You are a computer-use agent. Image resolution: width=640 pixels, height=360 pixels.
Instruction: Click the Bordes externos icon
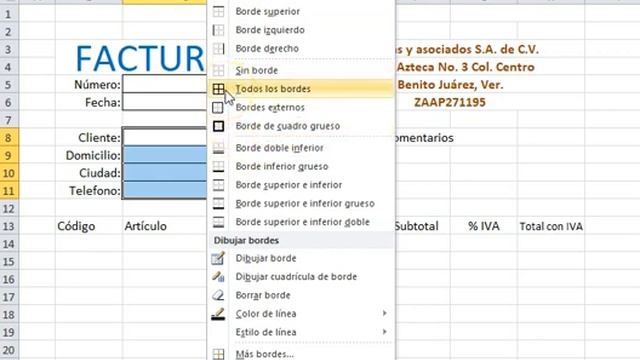coord(218,107)
